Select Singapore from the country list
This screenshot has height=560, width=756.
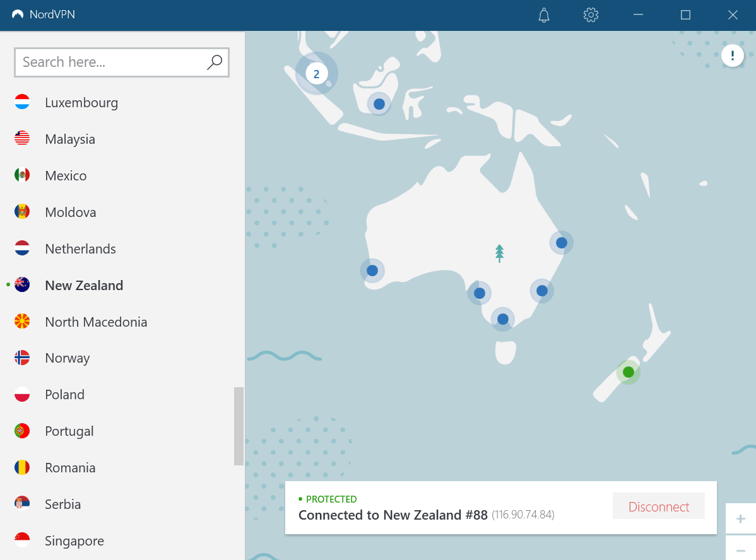pyautogui.click(x=74, y=540)
